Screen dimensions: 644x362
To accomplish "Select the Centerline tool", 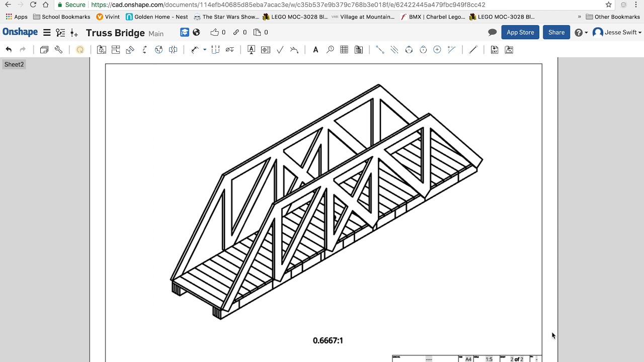I will 380,49.
